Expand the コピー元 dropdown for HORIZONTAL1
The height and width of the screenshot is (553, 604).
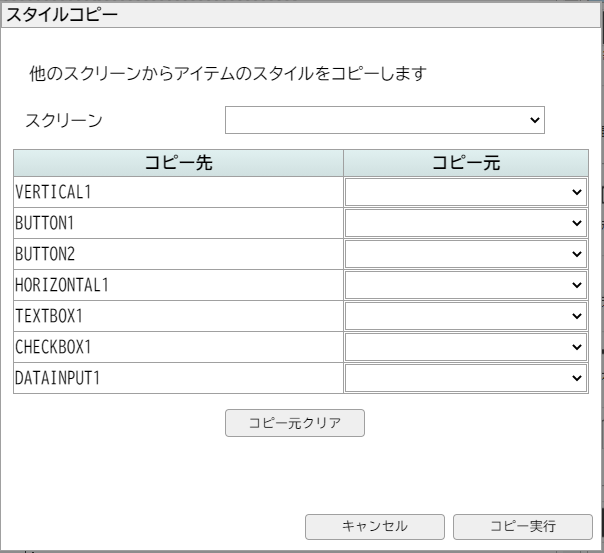pos(466,285)
